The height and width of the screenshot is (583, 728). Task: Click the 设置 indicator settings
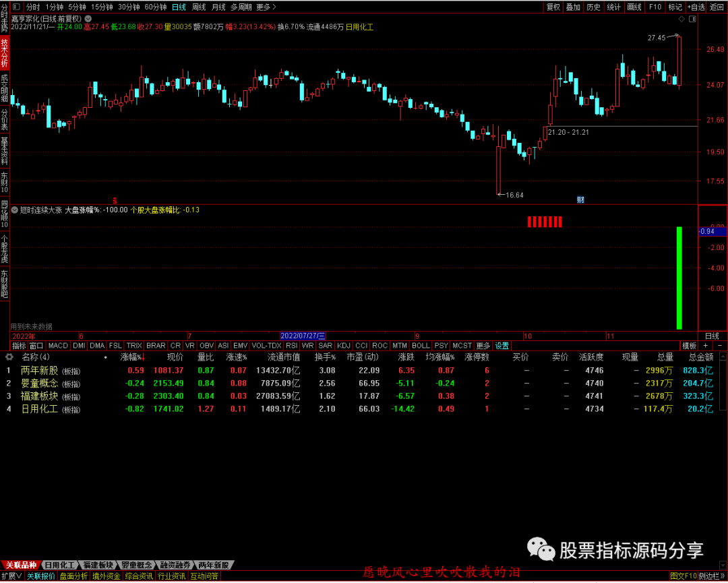[x=502, y=346]
